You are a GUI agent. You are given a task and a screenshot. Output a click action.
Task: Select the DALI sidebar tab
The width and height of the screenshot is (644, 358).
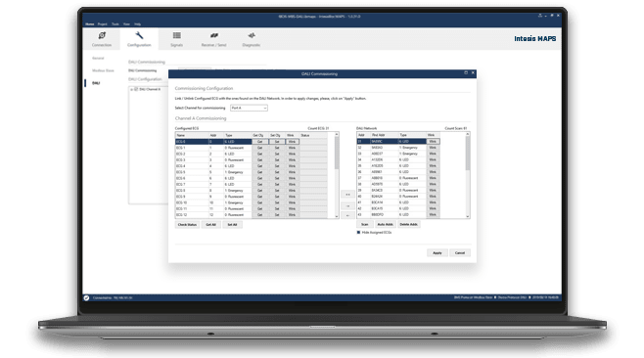[x=96, y=83]
